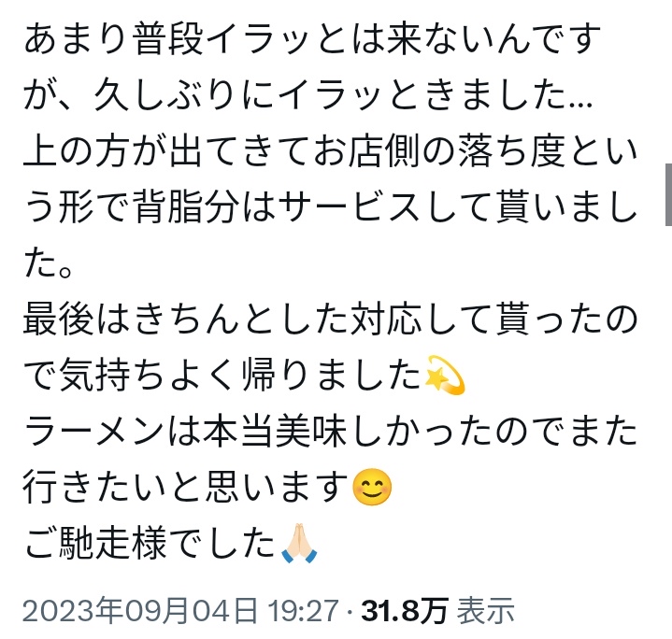Click the 表示 views label

[x=486, y=610]
